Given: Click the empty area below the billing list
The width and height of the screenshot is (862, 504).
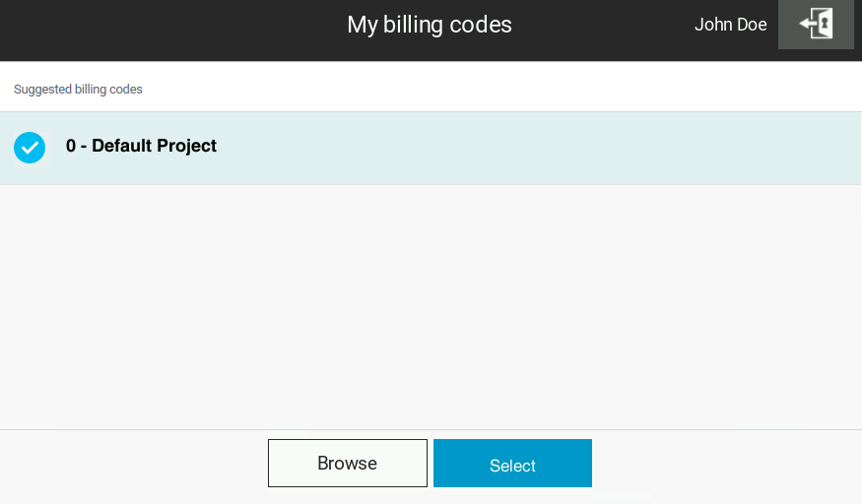Looking at the screenshot, I should click(x=431, y=305).
